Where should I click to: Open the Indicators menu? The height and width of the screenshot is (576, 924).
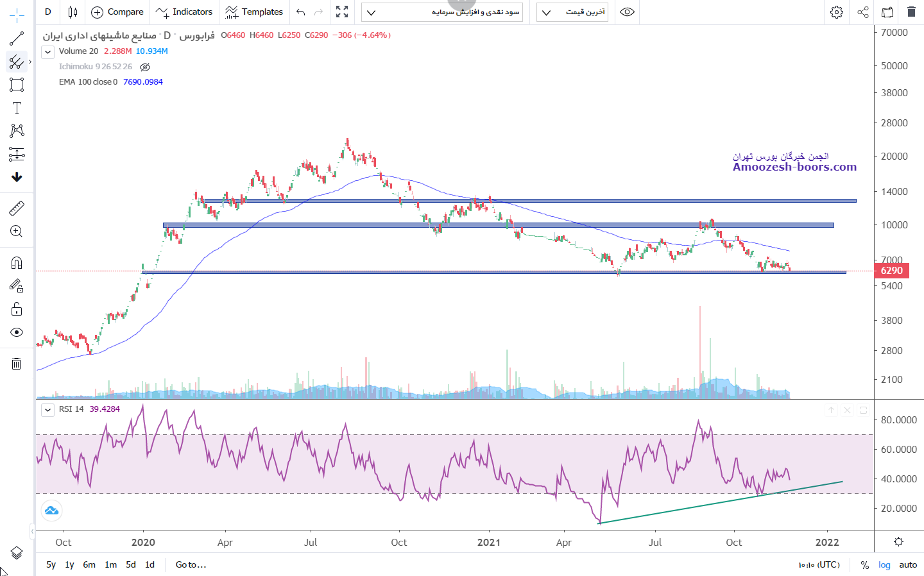pos(184,12)
